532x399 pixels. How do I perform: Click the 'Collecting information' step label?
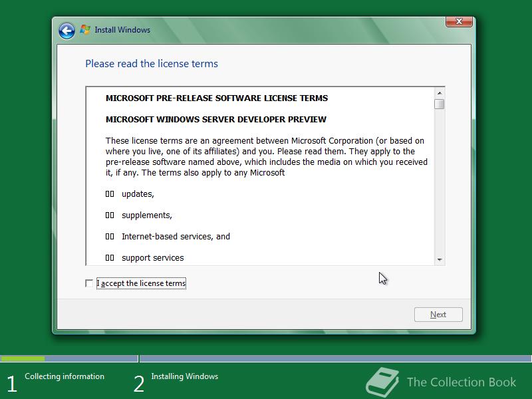pyautogui.click(x=65, y=376)
